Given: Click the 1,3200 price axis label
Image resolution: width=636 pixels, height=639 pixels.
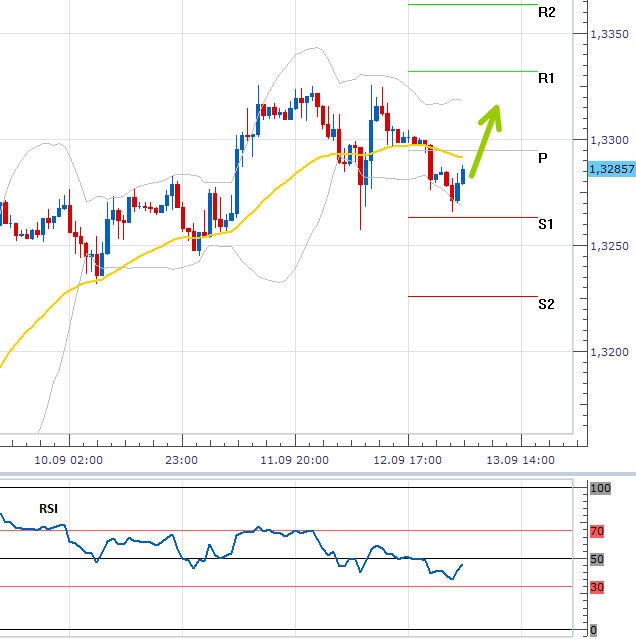Looking at the screenshot, I should pyautogui.click(x=610, y=352).
